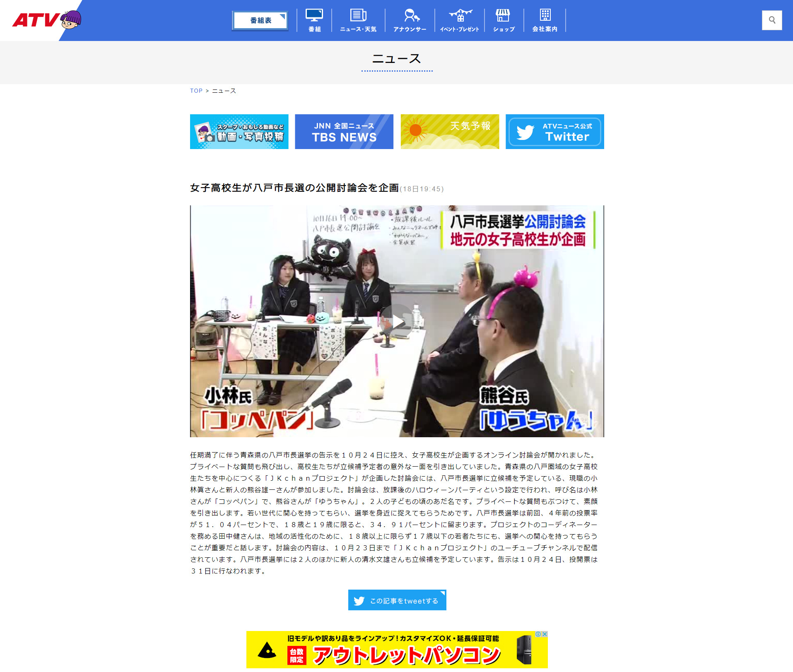The height and width of the screenshot is (672, 793).
Task: Close the advertisement with X icon
Action: (x=545, y=634)
